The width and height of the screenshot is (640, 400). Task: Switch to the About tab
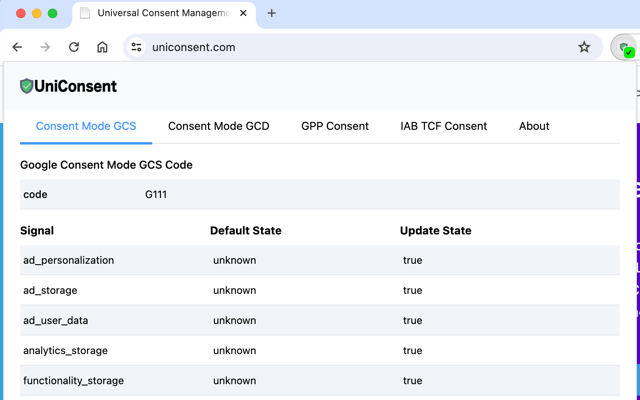534,126
